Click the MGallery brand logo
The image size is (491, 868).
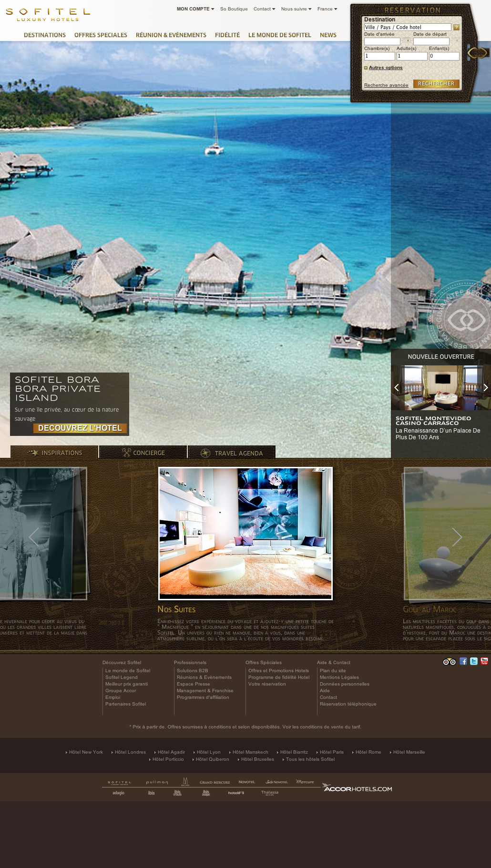tap(185, 782)
